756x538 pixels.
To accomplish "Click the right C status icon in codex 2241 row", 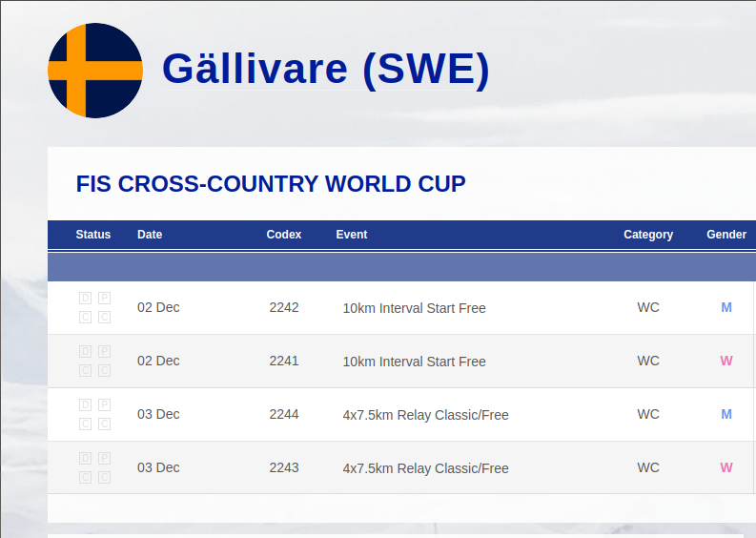I will (x=105, y=371).
